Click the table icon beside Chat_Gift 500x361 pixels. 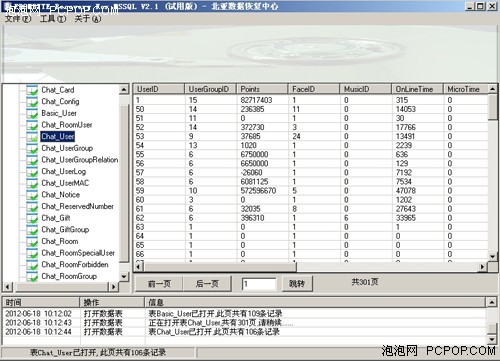(x=32, y=218)
